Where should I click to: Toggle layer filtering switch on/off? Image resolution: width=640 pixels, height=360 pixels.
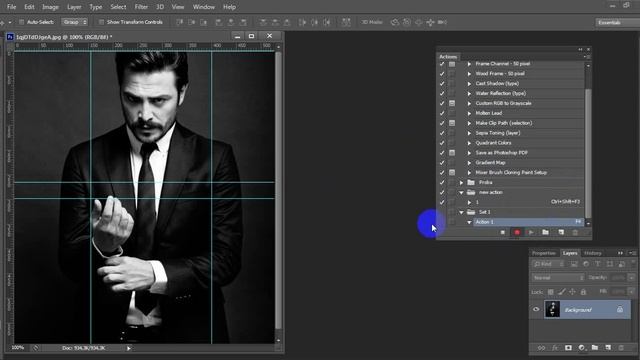pyautogui.click(x=633, y=263)
